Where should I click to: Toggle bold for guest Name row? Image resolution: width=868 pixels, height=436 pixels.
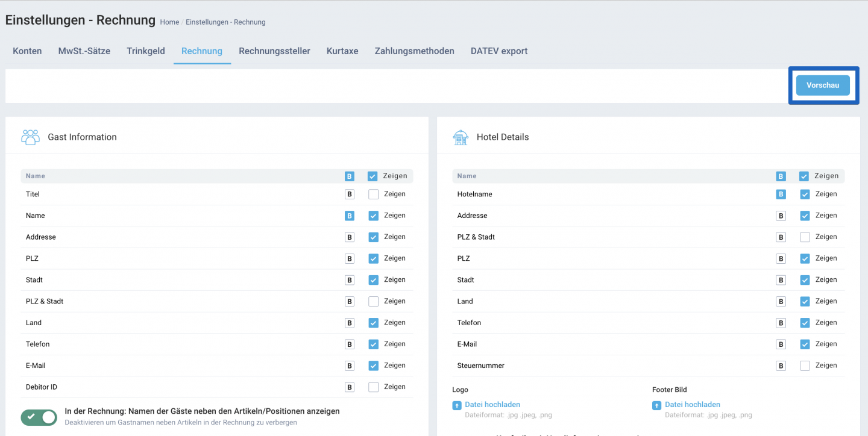pyautogui.click(x=350, y=216)
